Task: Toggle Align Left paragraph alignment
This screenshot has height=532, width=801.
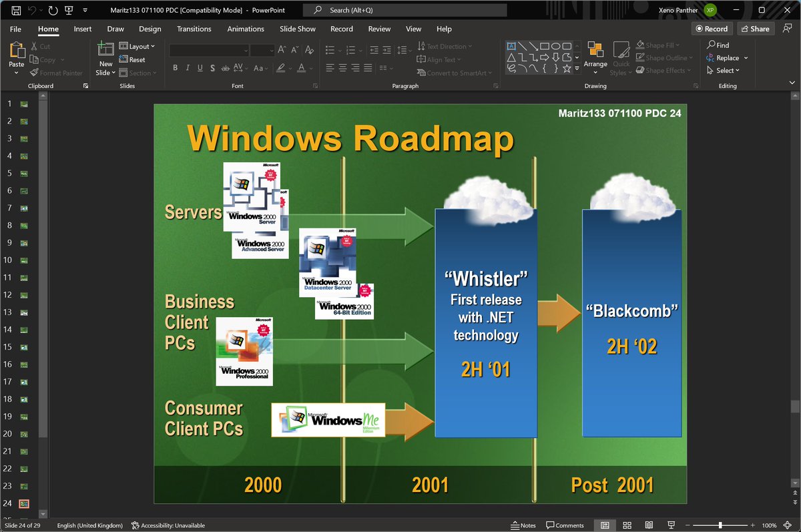Action: pos(329,68)
